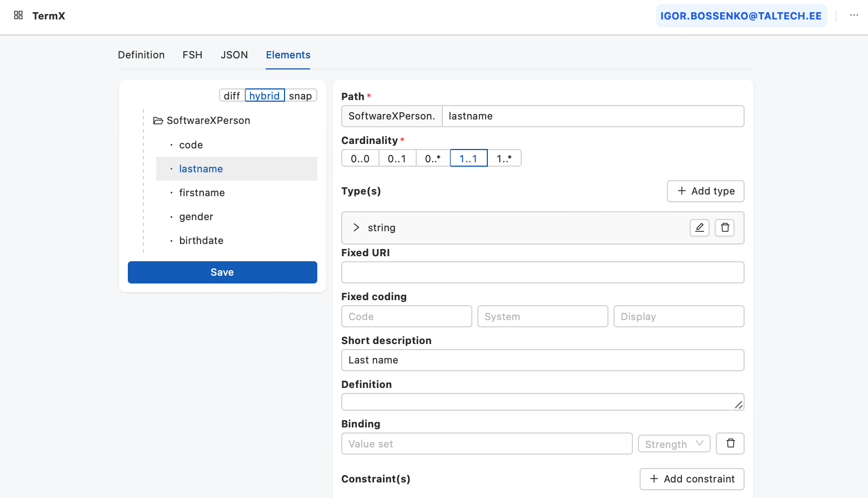The width and height of the screenshot is (868, 498).
Task: Set cardinality to 0..1
Action: click(397, 158)
